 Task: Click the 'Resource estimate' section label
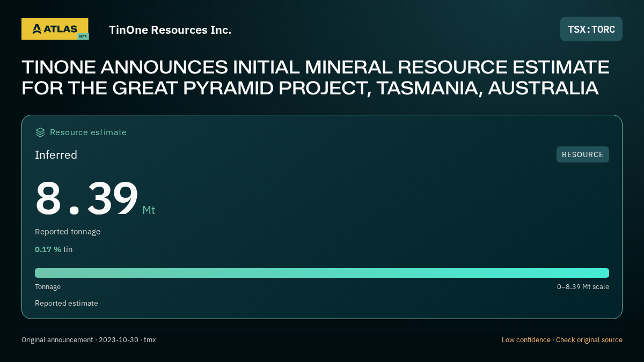coord(88,132)
